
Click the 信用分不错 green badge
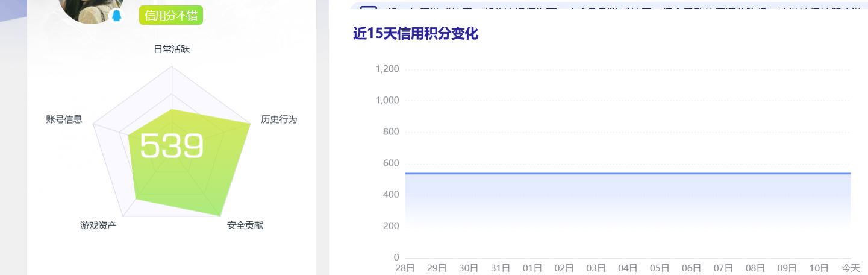click(171, 16)
